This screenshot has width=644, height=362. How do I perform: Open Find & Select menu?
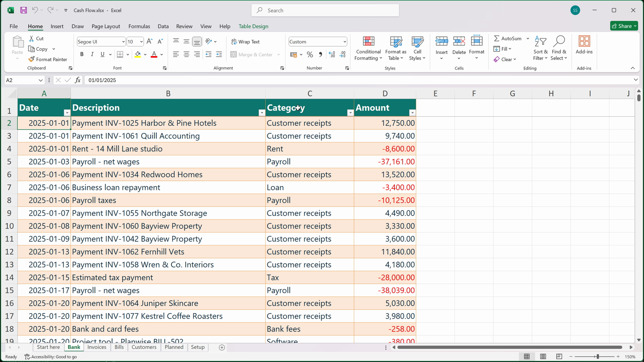(x=559, y=48)
